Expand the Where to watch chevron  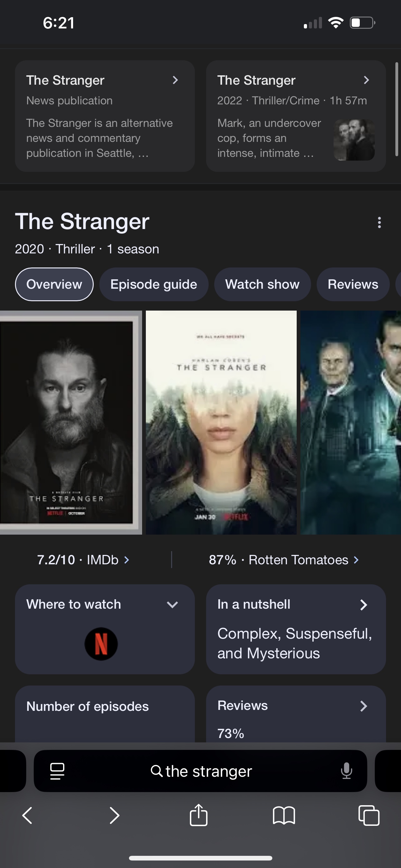pyautogui.click(x=172, y=605)
